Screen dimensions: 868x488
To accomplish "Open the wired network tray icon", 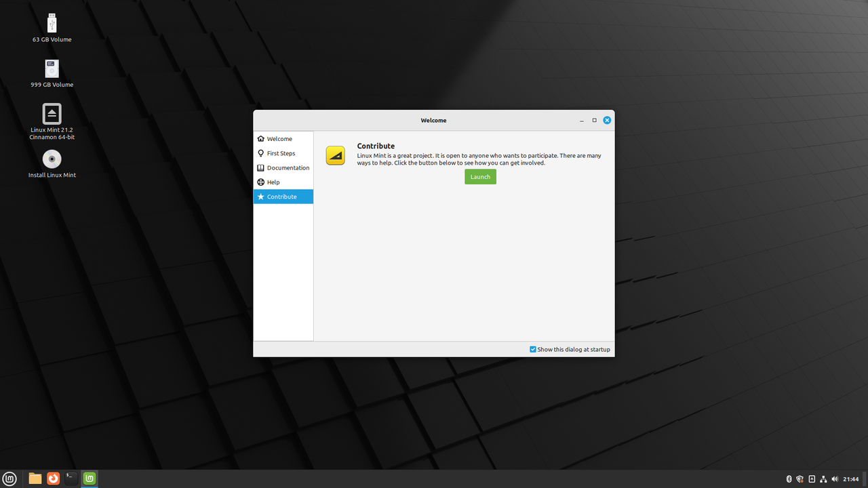I will coord(823,479).
